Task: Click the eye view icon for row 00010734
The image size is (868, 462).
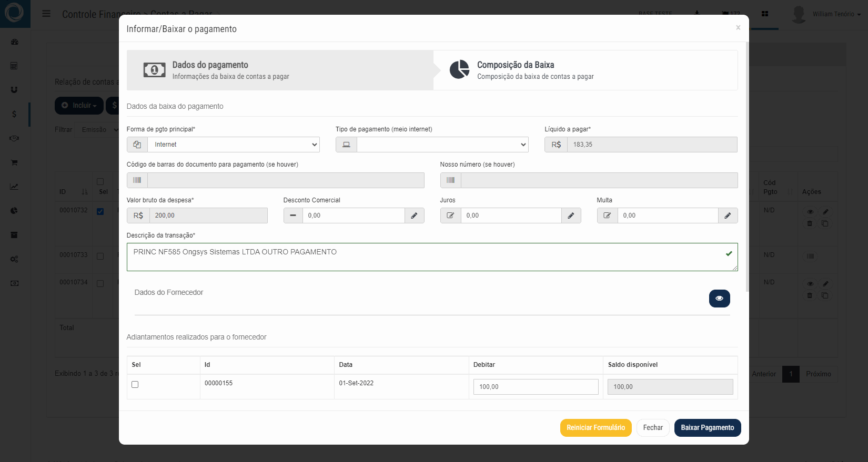Action: tap(810, 284)
